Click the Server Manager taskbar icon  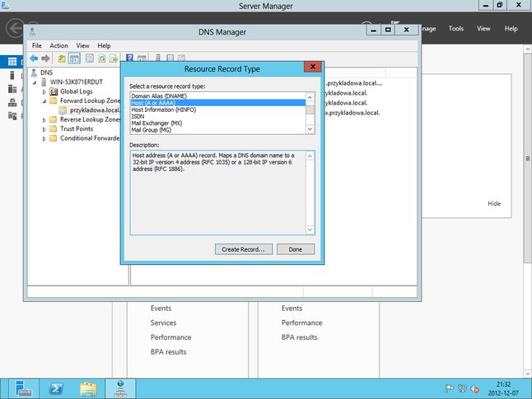(24, 388)
